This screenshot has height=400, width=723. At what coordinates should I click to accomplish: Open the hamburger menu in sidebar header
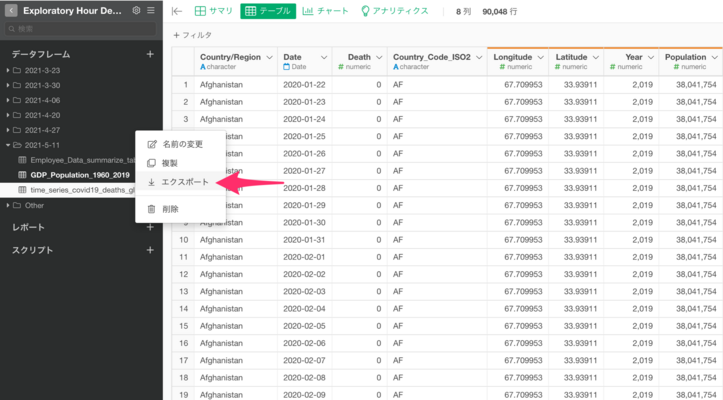coord(151,10)
